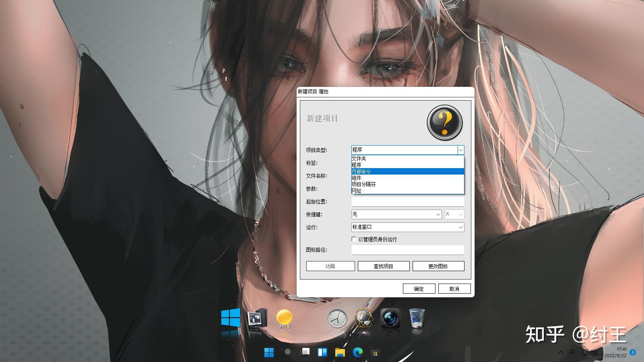Choose 组件 in the item type list
Screen dimensions: 644x362
[x=408, y=178]
